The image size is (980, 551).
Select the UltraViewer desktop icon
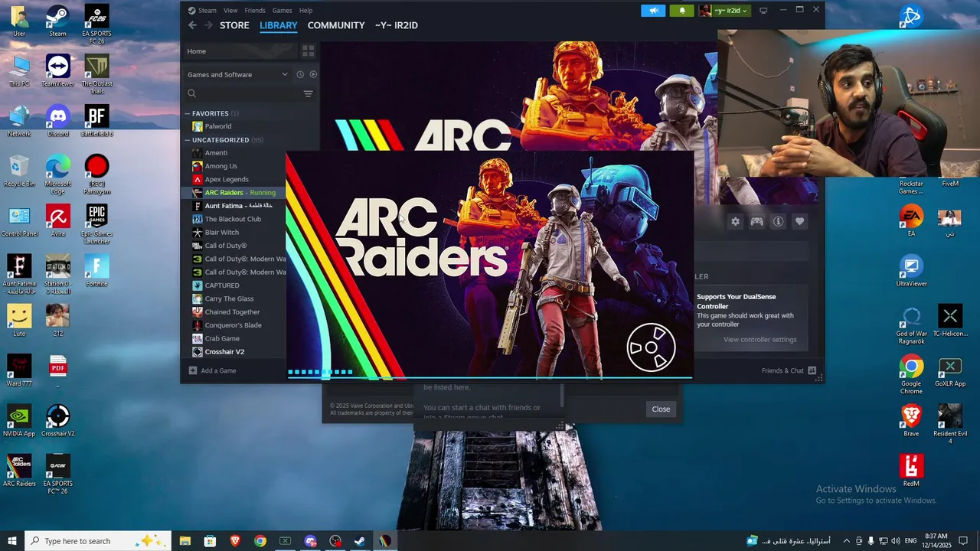(911, 271)
